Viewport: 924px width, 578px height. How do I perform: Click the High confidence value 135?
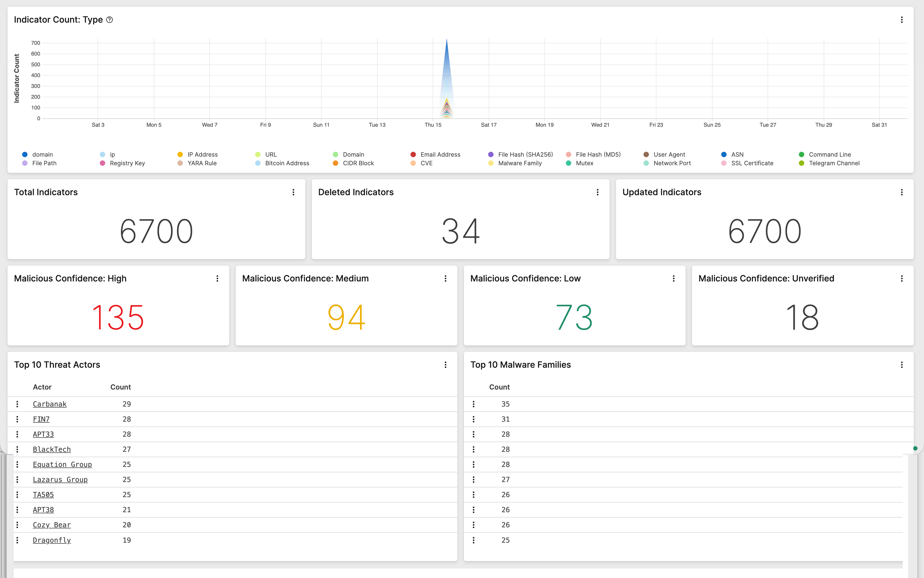118,317
